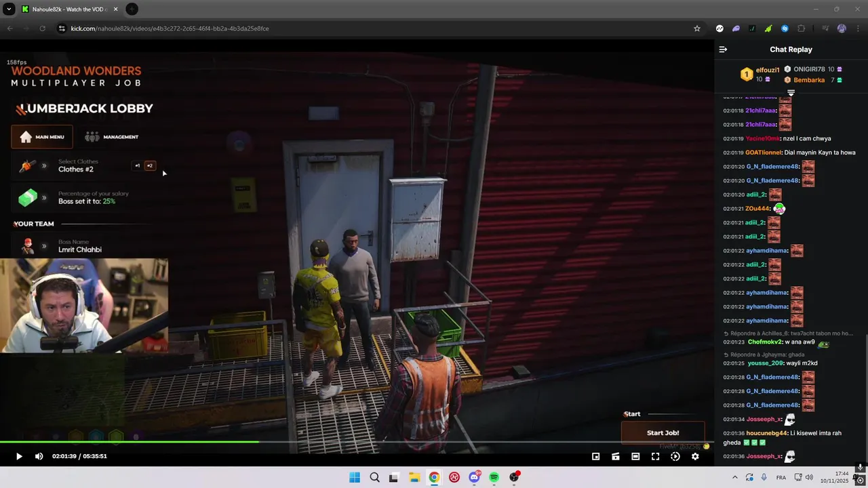Open the dark terminal-style extension
Image resolution: width=868 pixels, height=488 pixels.
tap(752, 28)
